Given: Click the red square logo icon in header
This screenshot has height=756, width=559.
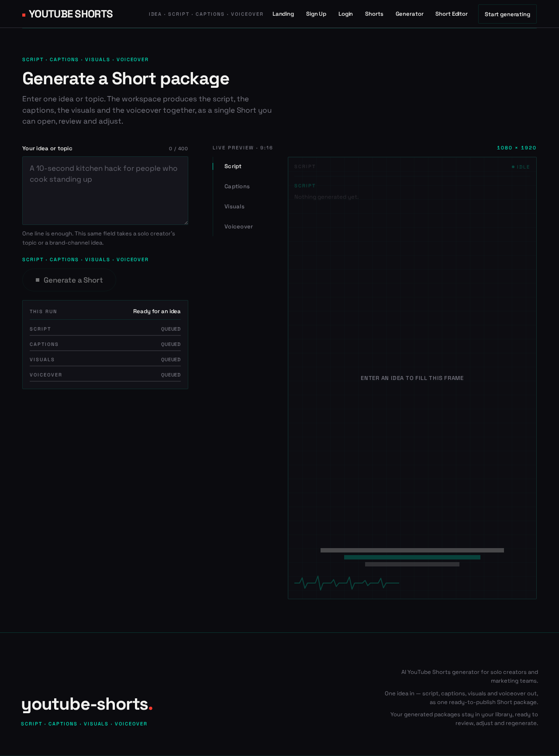Looking at the screenshot, I should pyautogui.click(x=24, y=15).
